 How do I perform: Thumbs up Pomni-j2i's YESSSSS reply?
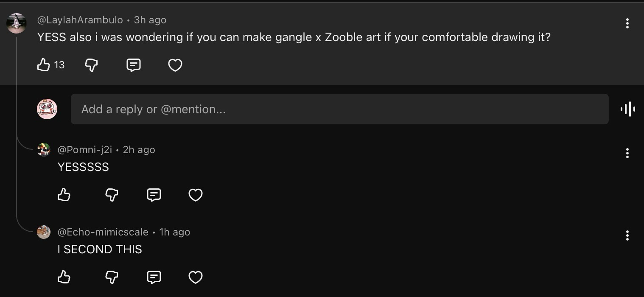[x=64, y=195]
